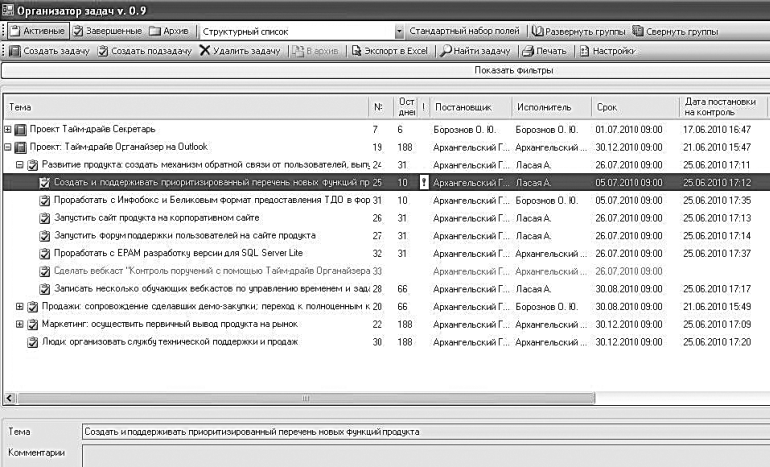Screen dimensions: 770x467
Task: Click deadline 01.07.2010 09:00 cell
Action: tap(629, 130)
